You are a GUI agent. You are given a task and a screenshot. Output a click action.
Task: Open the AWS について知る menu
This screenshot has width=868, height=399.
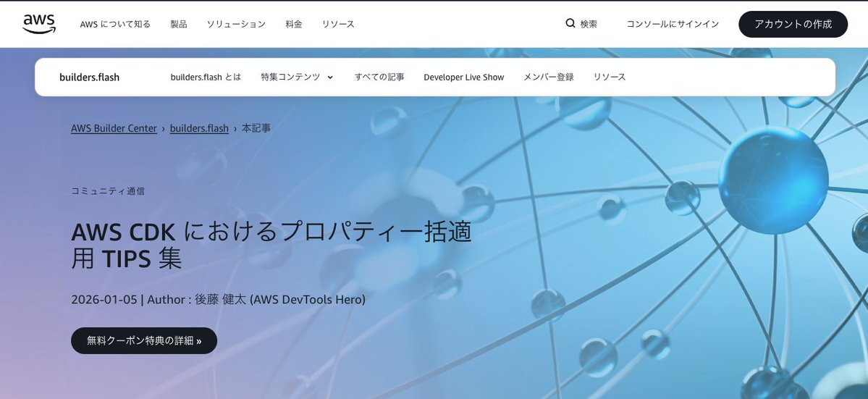pyautogui.click(x=115, y=25)
